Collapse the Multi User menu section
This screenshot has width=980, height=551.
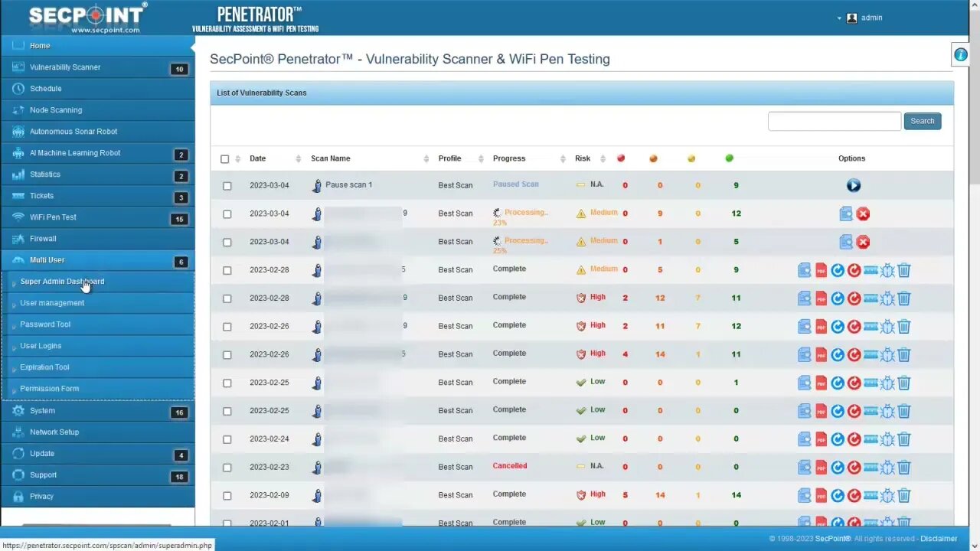[97, 260]
